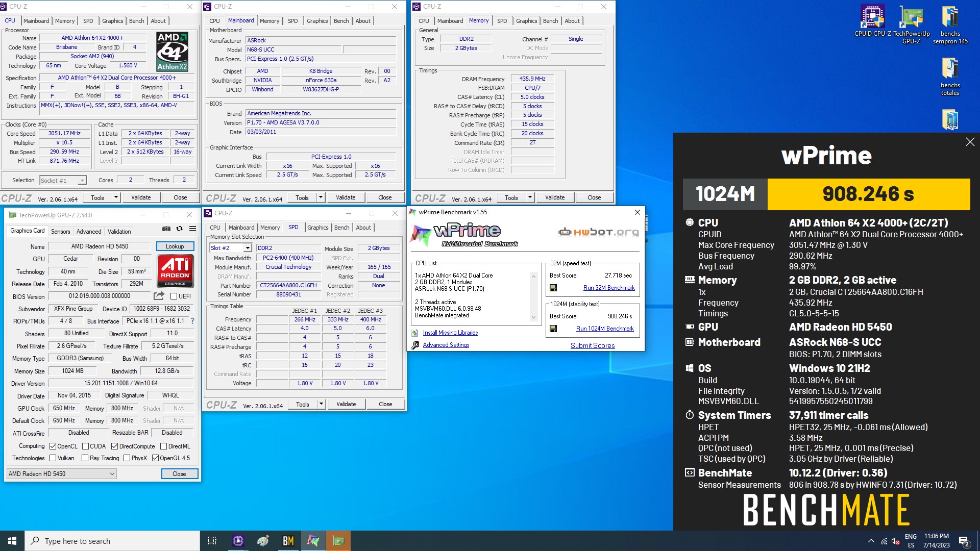Viewport: 980px width, 551px height.
Task: Close the BenchMate wPrime result panel
Action: [970, 142]
